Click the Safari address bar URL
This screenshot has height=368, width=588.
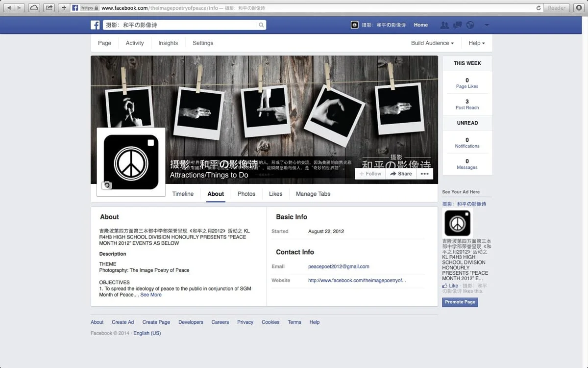click(x=159, y=8)
